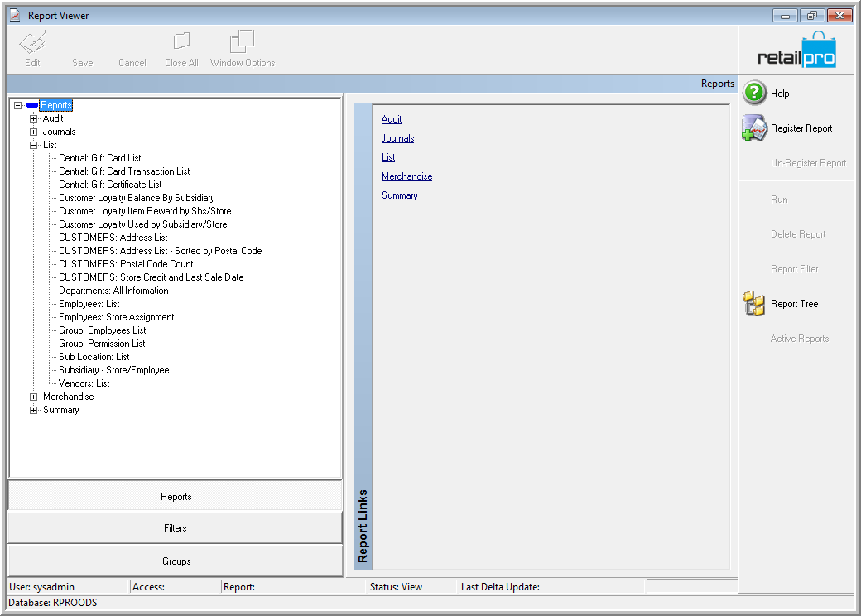861x616 pixels.
Task: Expand the Journals tree node
Action: click(33, 132)
